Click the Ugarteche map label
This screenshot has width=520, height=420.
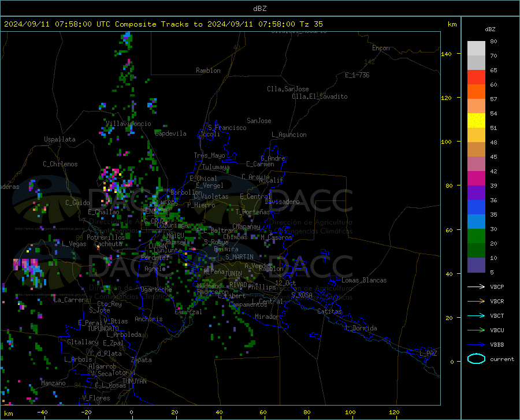(156, 289)
